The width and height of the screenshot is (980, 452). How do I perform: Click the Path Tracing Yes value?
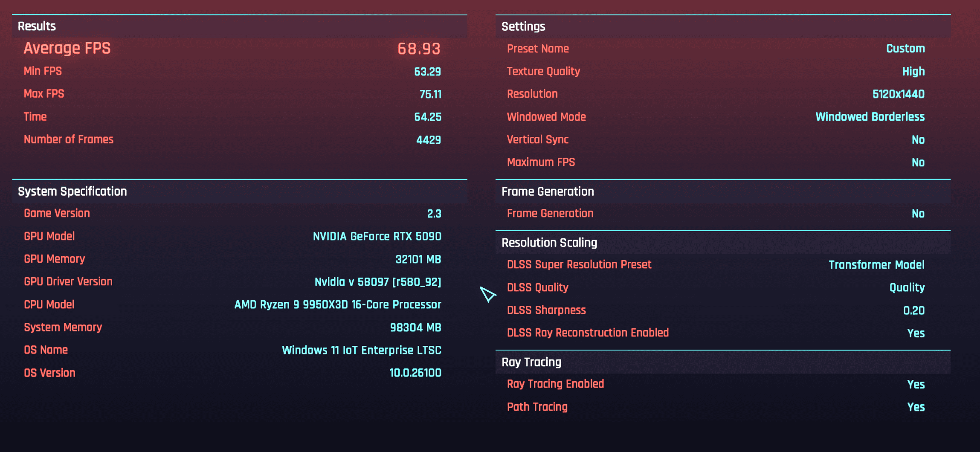pyautogui.click(x=916, y=407)
